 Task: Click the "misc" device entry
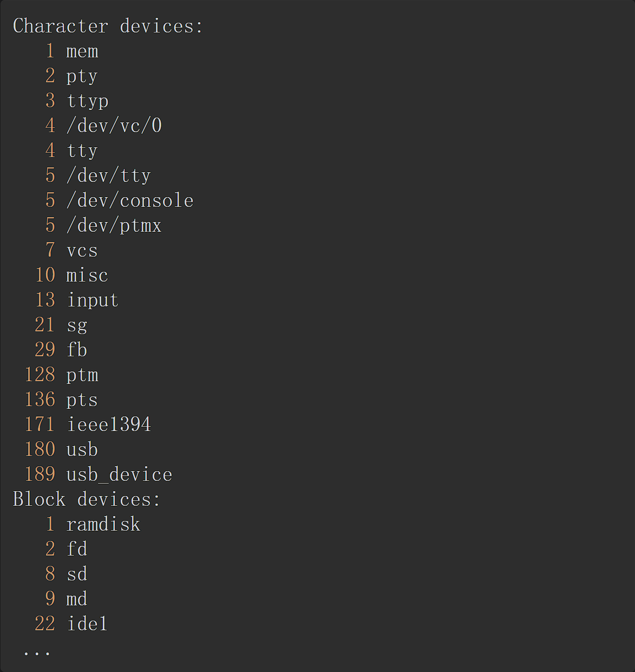[87, 276]
